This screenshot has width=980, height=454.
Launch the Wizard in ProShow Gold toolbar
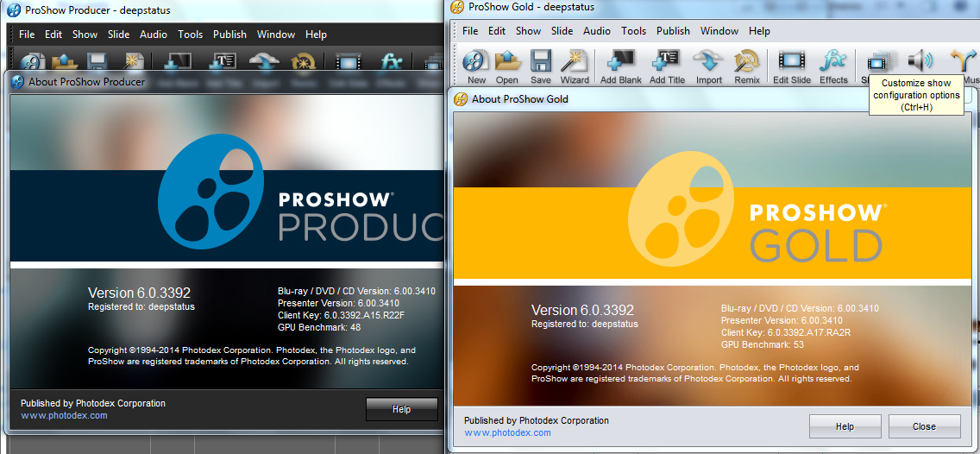[575, 64]
